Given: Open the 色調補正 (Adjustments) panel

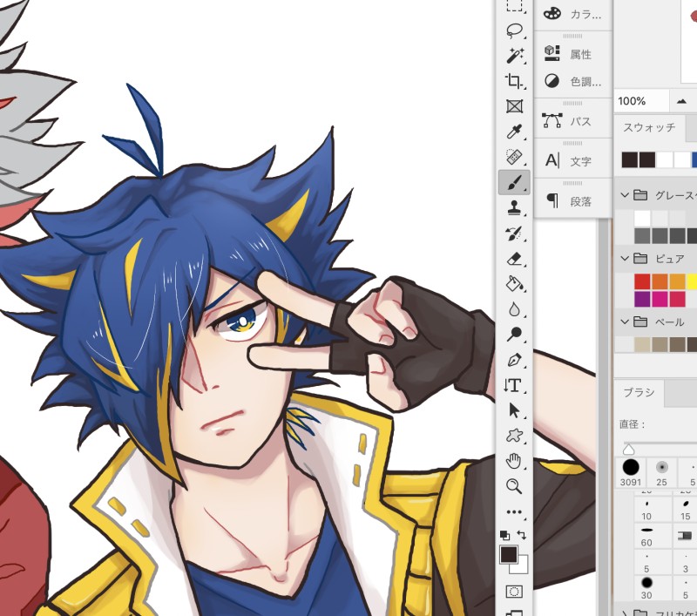Looking at the screenshot, I should pos(572,82).
